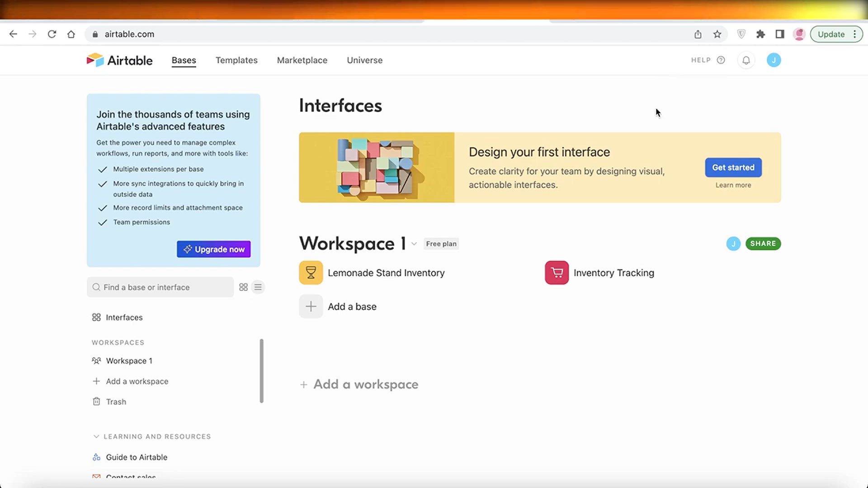This screenshot has height=488, width=868.
Task: Click Interfaces grid icon in sidebar
Action: 96,317
